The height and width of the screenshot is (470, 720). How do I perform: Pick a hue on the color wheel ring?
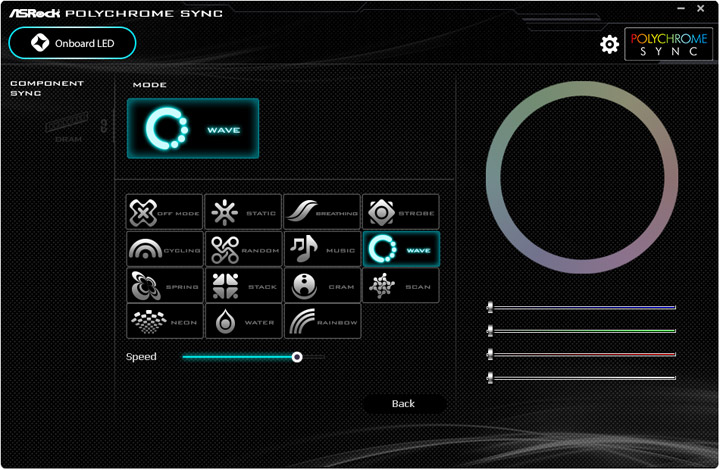582,89
